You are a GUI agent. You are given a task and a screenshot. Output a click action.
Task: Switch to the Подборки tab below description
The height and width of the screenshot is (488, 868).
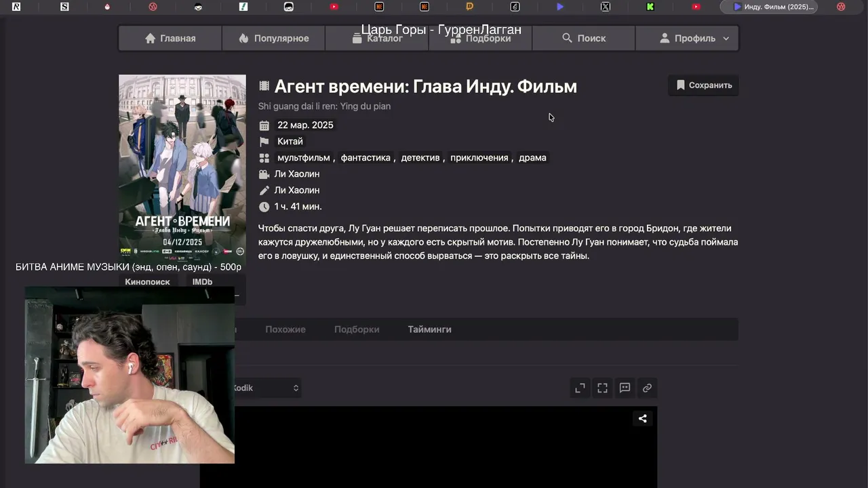pyautogui.click(x=357, y=329)
